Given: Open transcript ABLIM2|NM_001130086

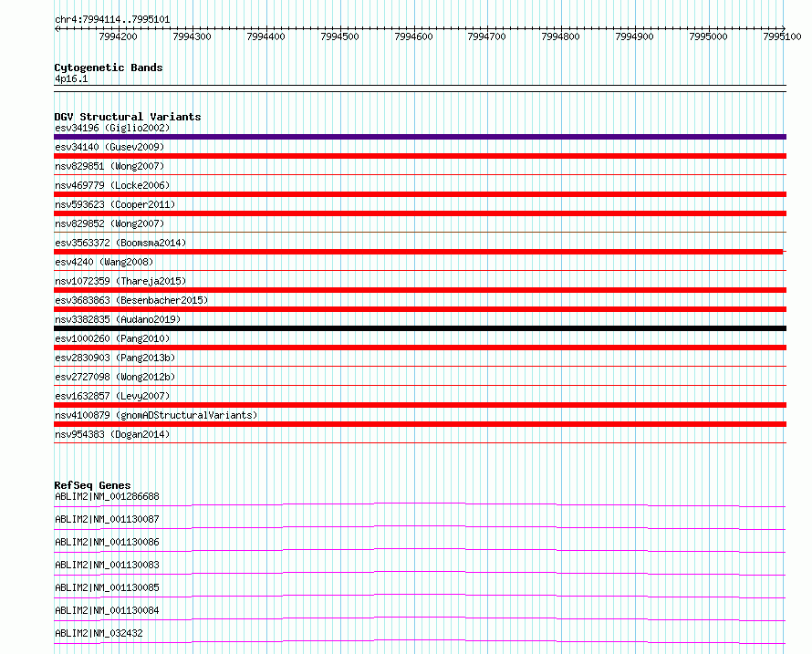Looking at the screenshot, I should [x=107, y=542].
